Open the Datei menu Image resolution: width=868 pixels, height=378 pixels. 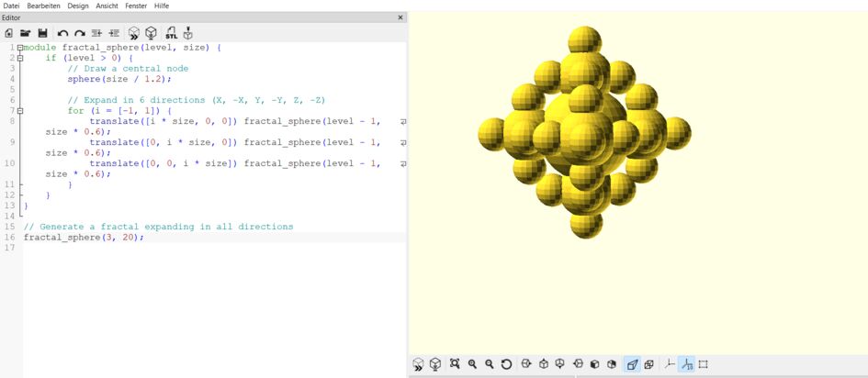pos(11,6)
